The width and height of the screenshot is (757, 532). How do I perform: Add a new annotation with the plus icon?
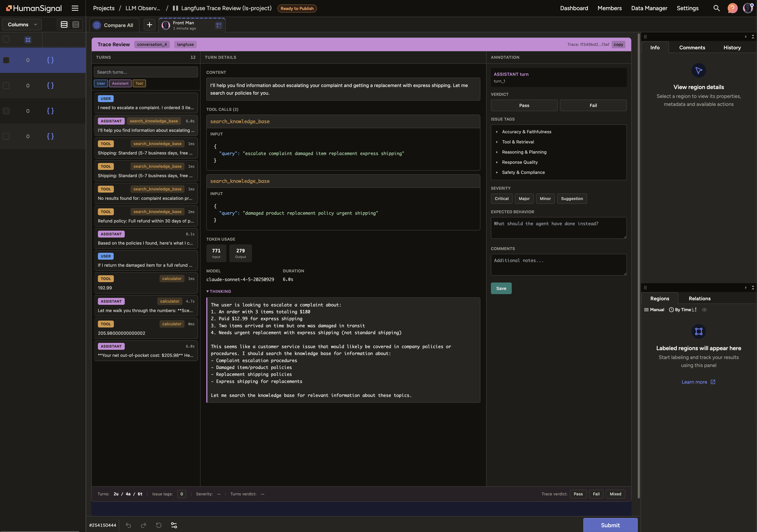pos(149,24)
